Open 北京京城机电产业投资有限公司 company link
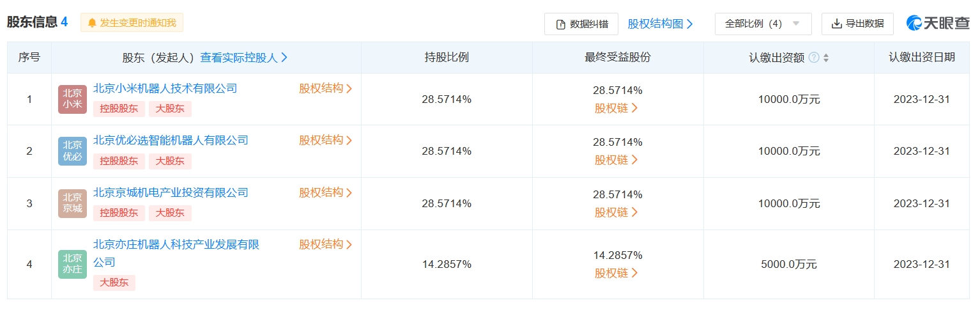The image size is (980, 312). [171, 192]
